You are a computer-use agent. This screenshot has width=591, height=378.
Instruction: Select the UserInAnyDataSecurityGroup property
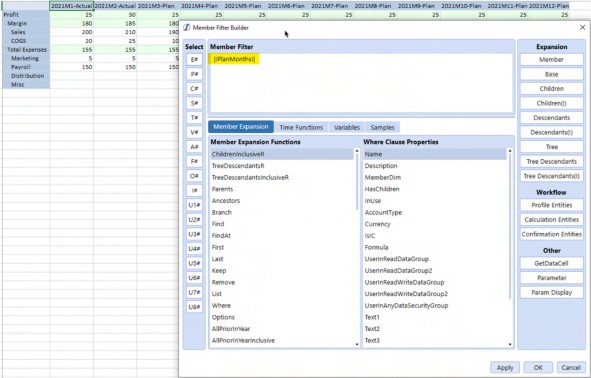tap(435, 306)
